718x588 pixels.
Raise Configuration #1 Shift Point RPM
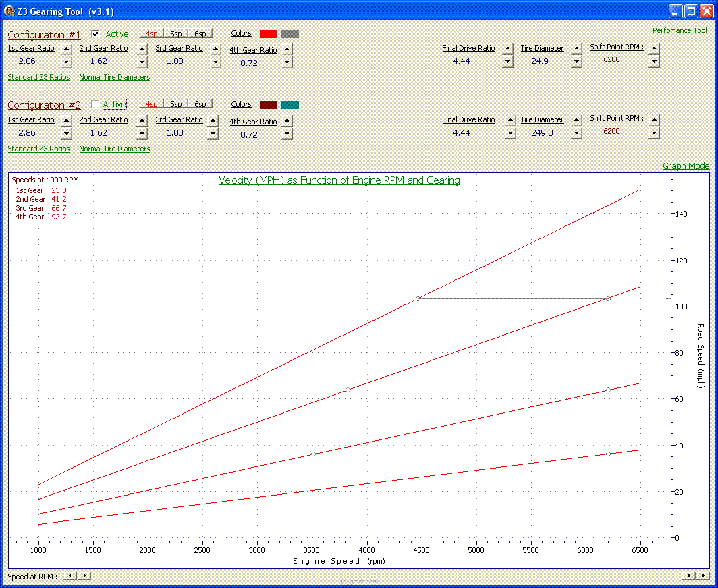tap(654, 48)
